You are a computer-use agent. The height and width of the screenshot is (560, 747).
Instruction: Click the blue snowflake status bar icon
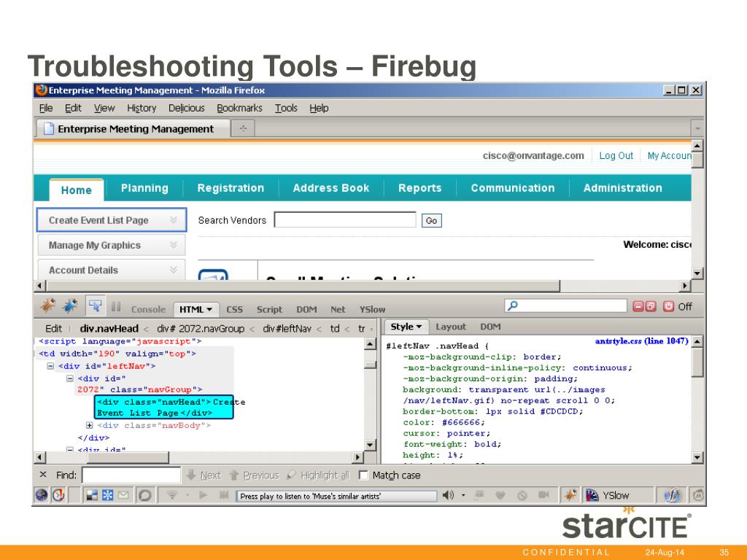(108, 495)
